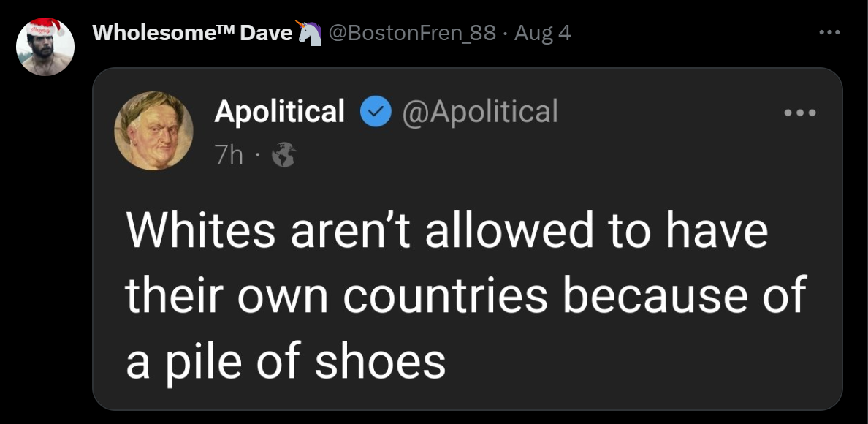868x424 pixels.
Task: Click the last line of quoted post text
Action: point(286,361)
